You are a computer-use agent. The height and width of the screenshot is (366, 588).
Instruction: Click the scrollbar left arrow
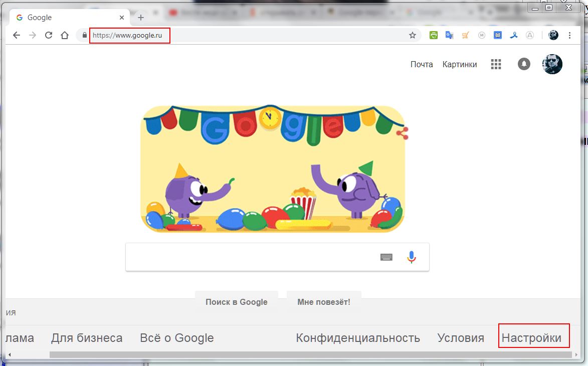[x=10, y=355]
